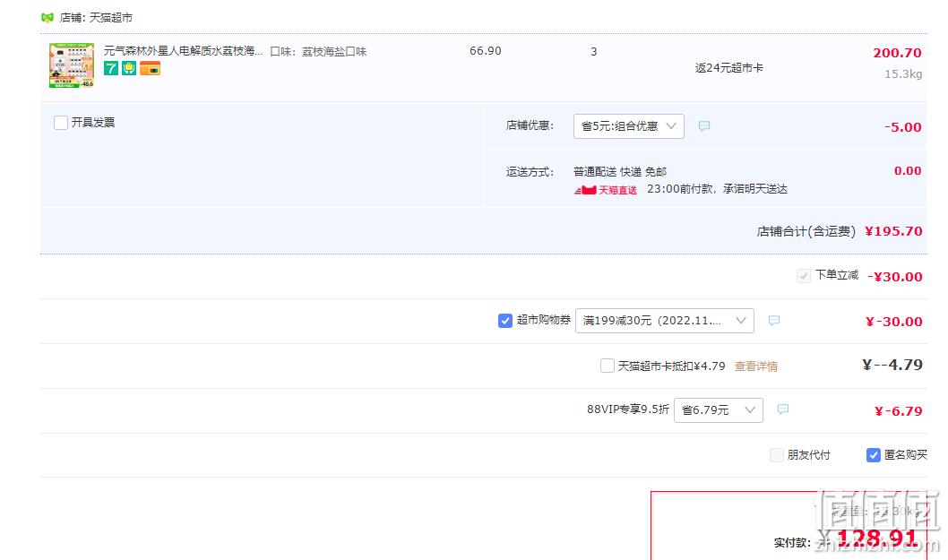This screenshot has width=948, height=560.
Task: Click the item subtotal 200.70
Action: [897, 53]
